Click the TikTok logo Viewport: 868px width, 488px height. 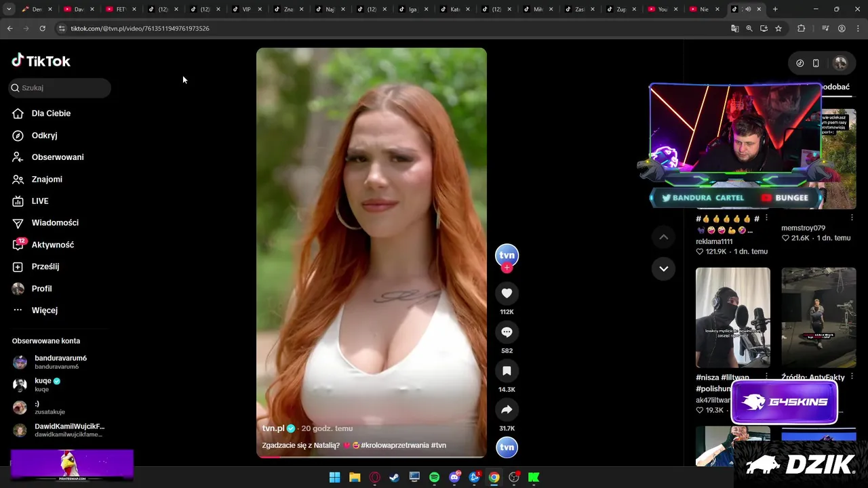tap(41, 61)
